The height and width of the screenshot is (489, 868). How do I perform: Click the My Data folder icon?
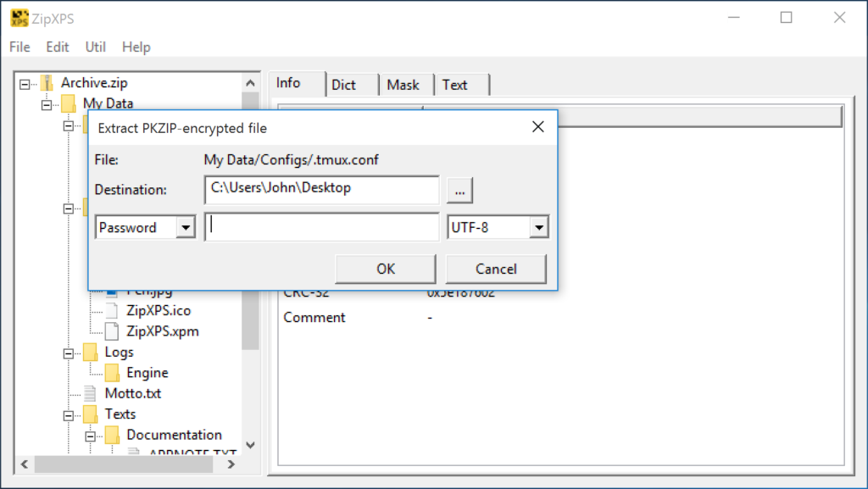(x=67, y=103)
